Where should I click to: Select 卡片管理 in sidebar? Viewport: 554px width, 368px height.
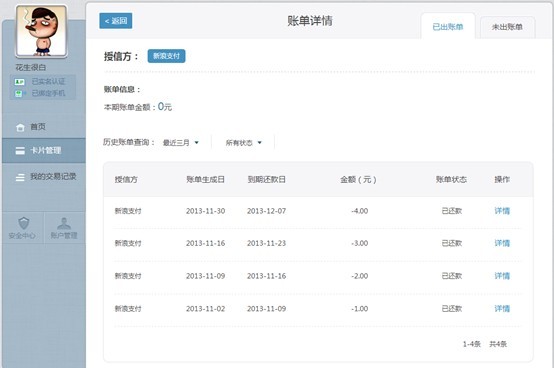(x=44, y=151)
